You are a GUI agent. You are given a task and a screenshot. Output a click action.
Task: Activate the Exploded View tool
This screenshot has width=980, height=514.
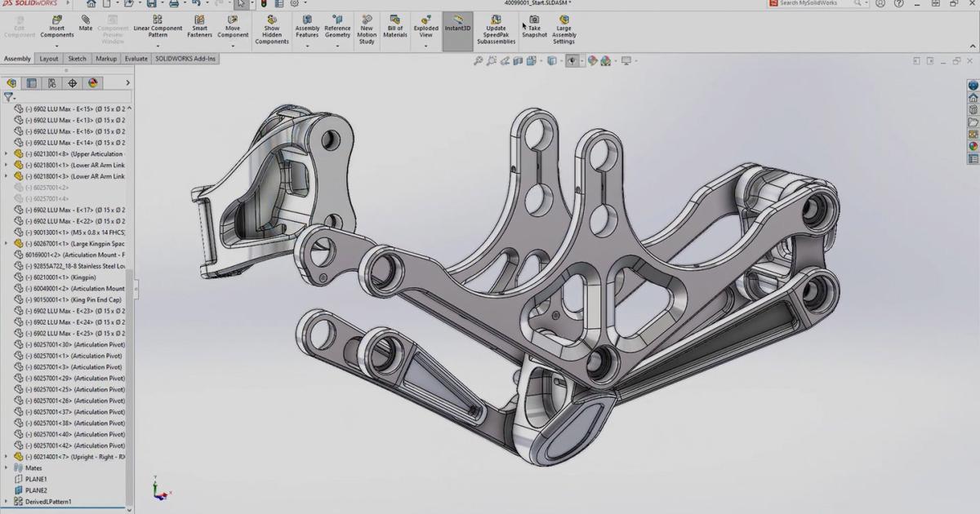(x=425, y=24)
